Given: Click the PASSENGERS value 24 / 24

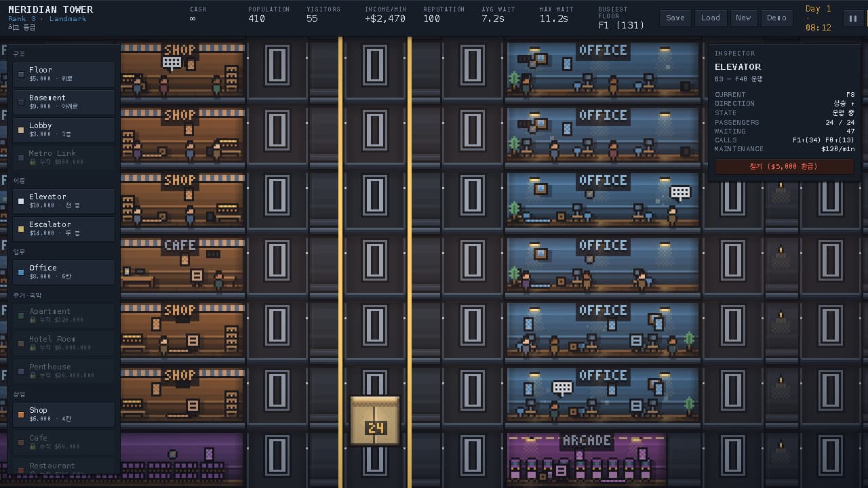Looking at the screenshot, I should 840,123.
